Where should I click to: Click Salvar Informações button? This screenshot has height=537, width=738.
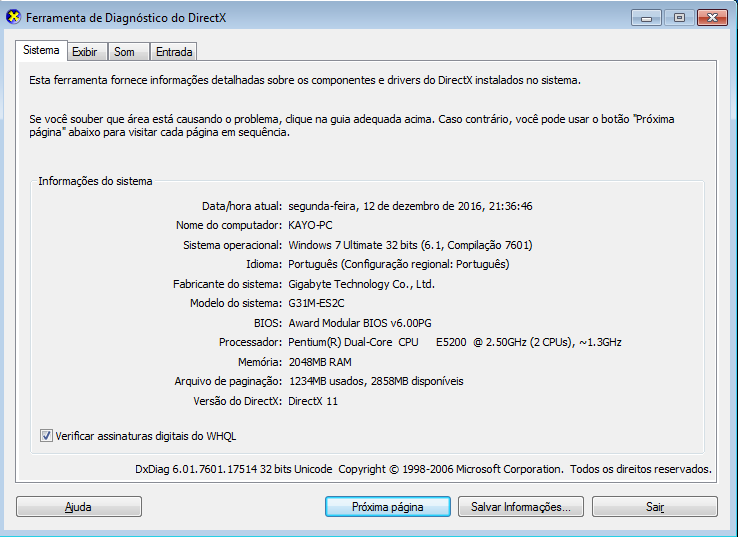click(x=521, y=507)
